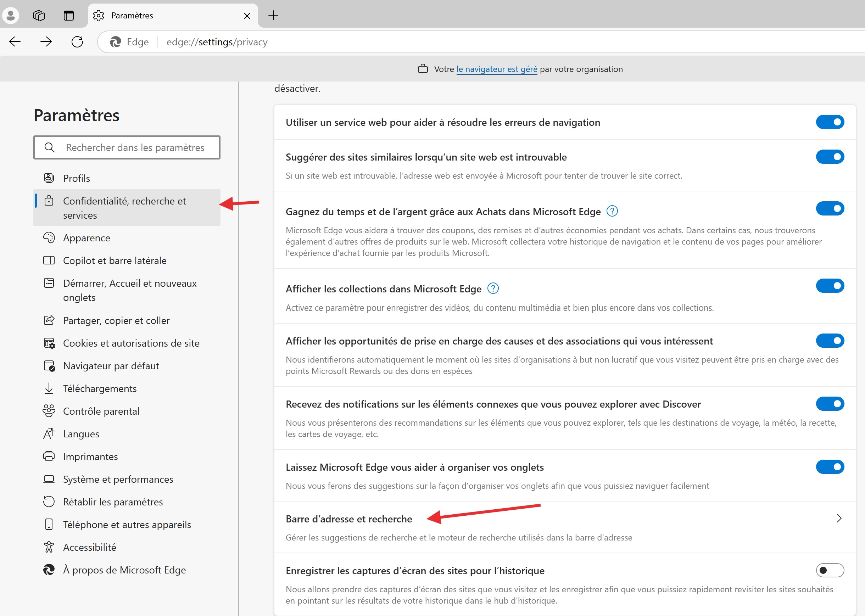This screenshot has width=865, height=616.
Task: Click the Edge logo in the address bar
Action: pyautogui.click(x=115, y=42)
